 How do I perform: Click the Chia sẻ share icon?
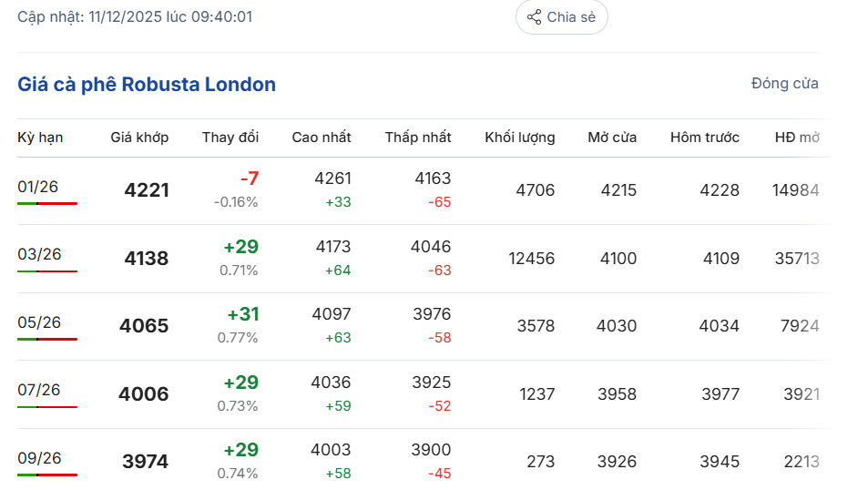(534, 17)
